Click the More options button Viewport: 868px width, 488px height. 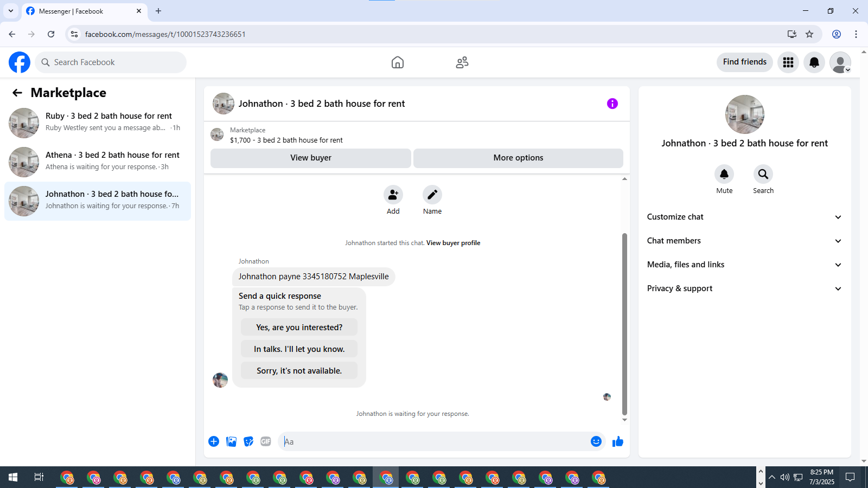click(x=518, y=158)
